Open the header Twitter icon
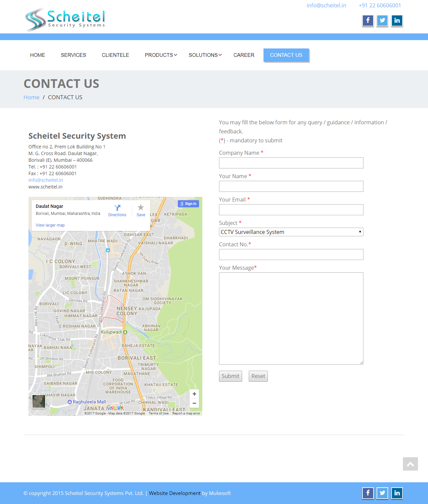This screenshot has height=504, width=428. (382, 21)
